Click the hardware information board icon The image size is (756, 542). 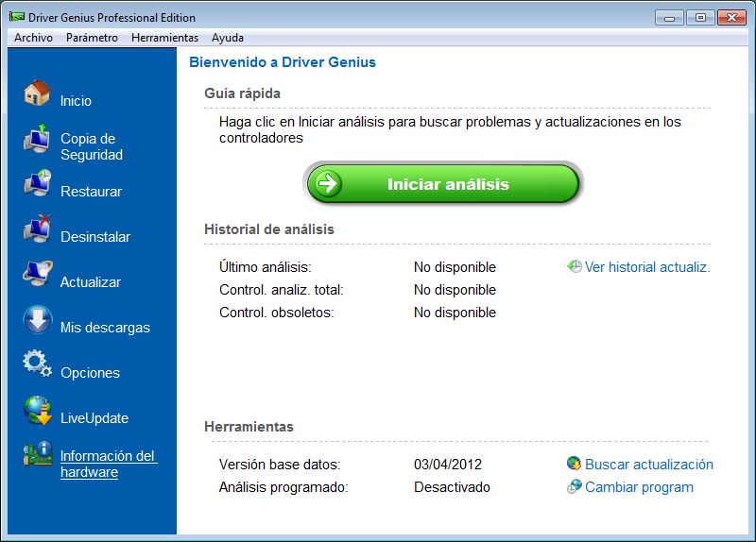click(38, 454)
